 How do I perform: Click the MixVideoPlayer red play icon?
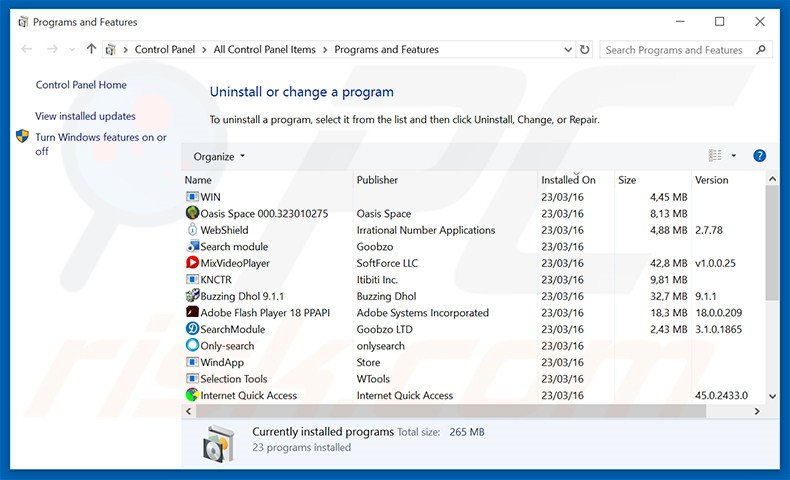tap(192, 262)
